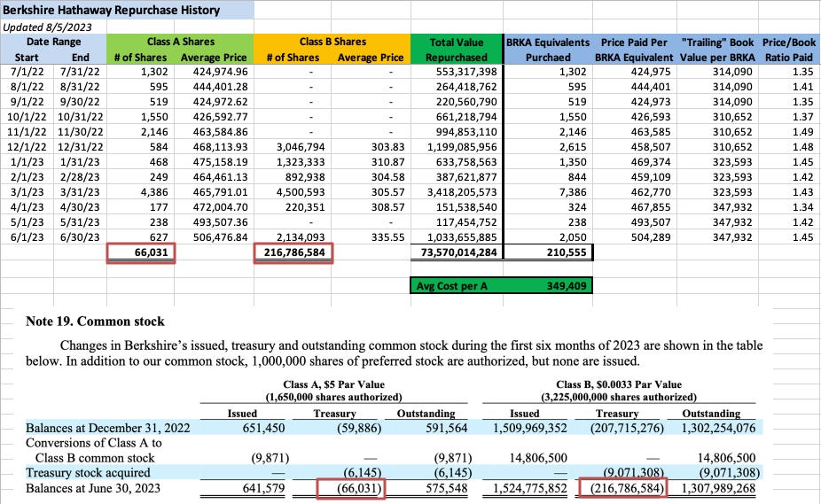The width and height of the screenshot is (821, 504).
Task: Select Class B outstanding 1,307,989,268
Action: pyautogui.click(x=718, y=488)
